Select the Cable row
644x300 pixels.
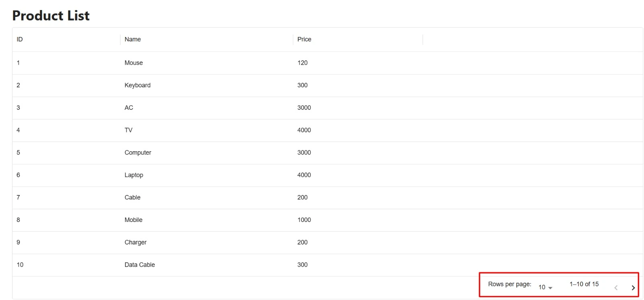click(x=132, y=197)
